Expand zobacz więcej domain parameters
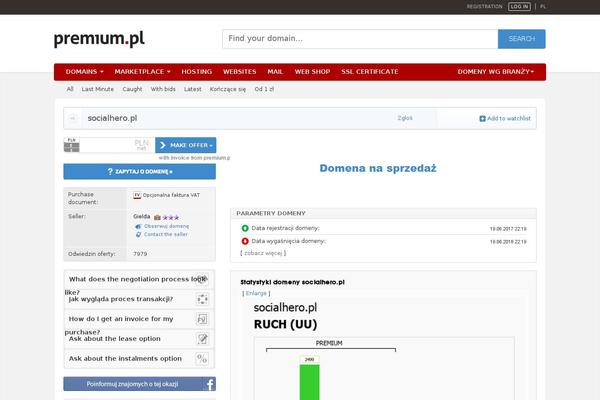The width and height of the screenshot is (600, 400). [263, 253]
